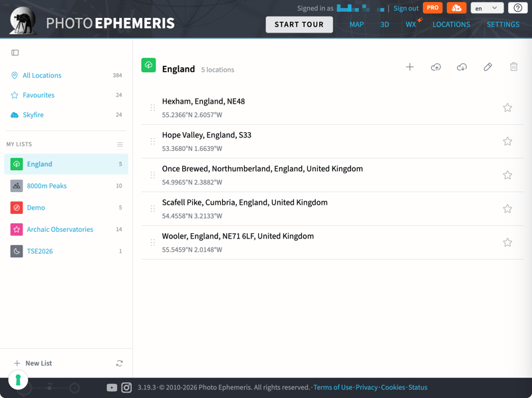Click the Photo Ephemeris logo
This screenshot has height=398, width=532.
pyautogui.click(x=92, y=21)
